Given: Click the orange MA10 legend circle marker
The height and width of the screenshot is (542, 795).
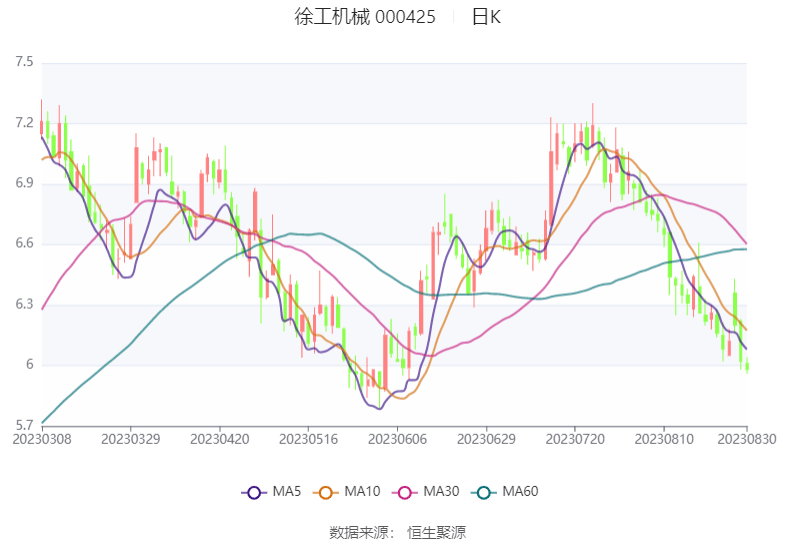Looking at the screenshot, I should click(x=325, y=492).
